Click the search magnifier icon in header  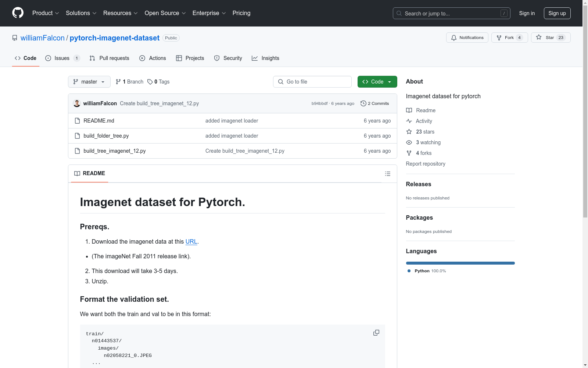tap(399, 13)
